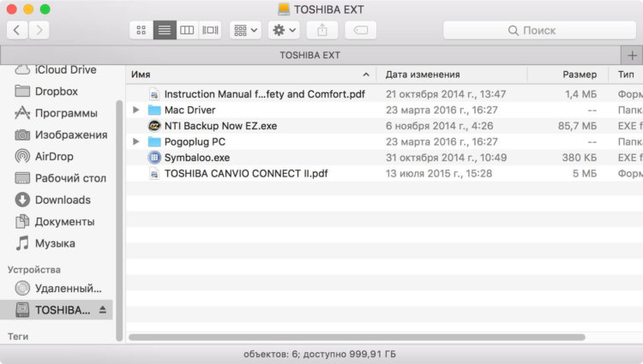Focus the Поиск search field
The width and height of the screenshot is (643, 364).
click(x=539, y=30)
